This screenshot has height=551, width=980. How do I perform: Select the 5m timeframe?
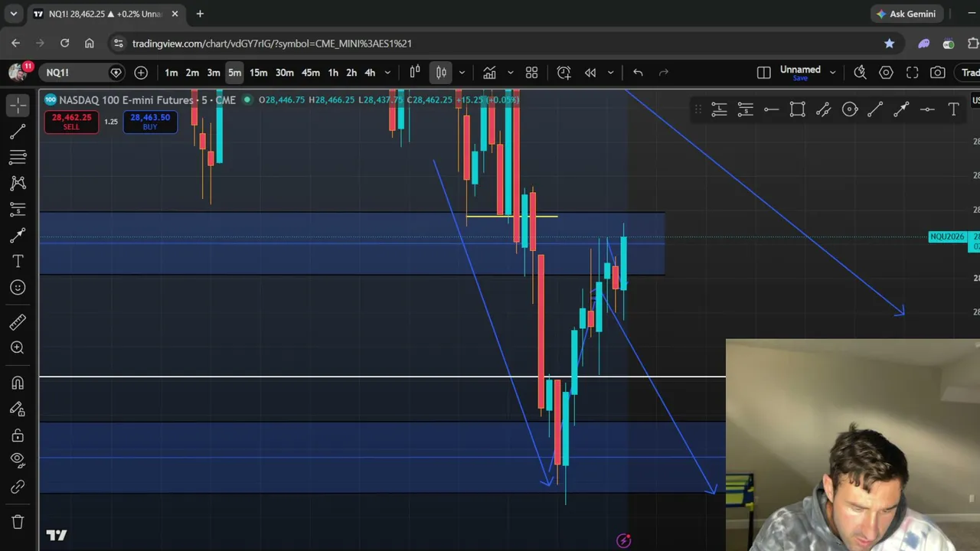pyautogui.click(x=235, y=73)
